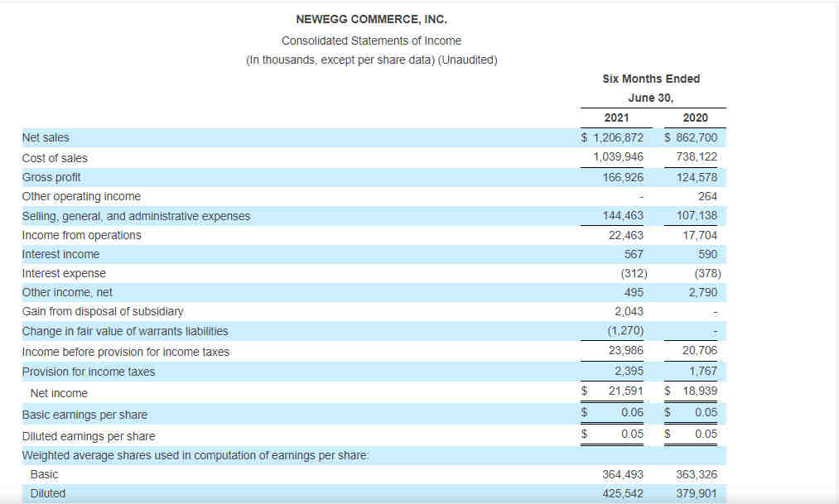Select tax provision value 2,395
839x504 pixels.
point(629,371)
